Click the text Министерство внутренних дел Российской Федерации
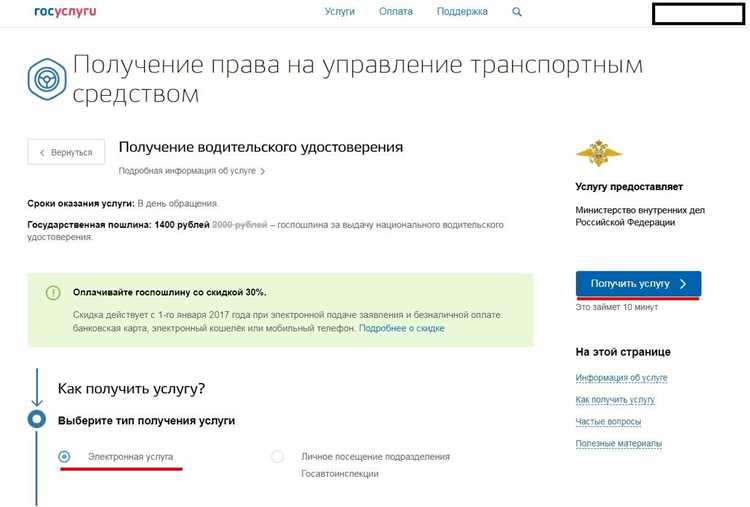 (x=640, y=216)
